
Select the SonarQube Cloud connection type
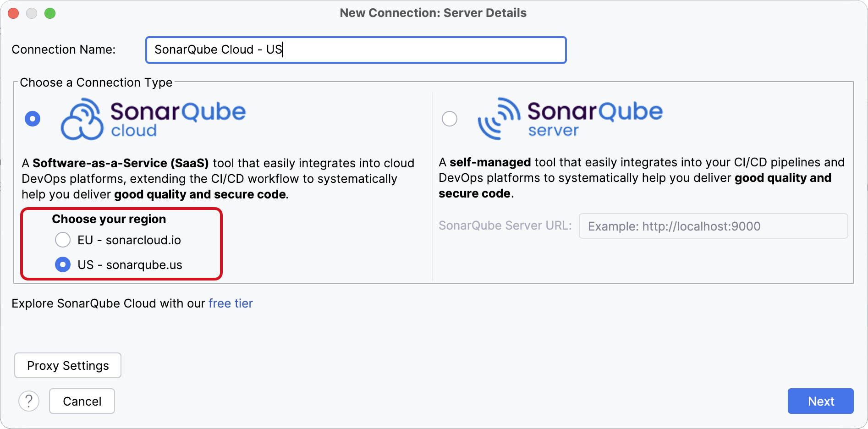click(32, 118)
